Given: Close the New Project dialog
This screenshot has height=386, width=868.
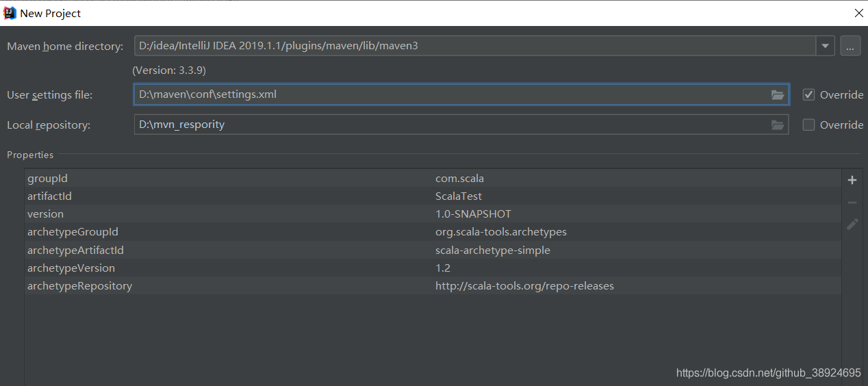Looking at the screenshot, I should [x=858, y=13].
